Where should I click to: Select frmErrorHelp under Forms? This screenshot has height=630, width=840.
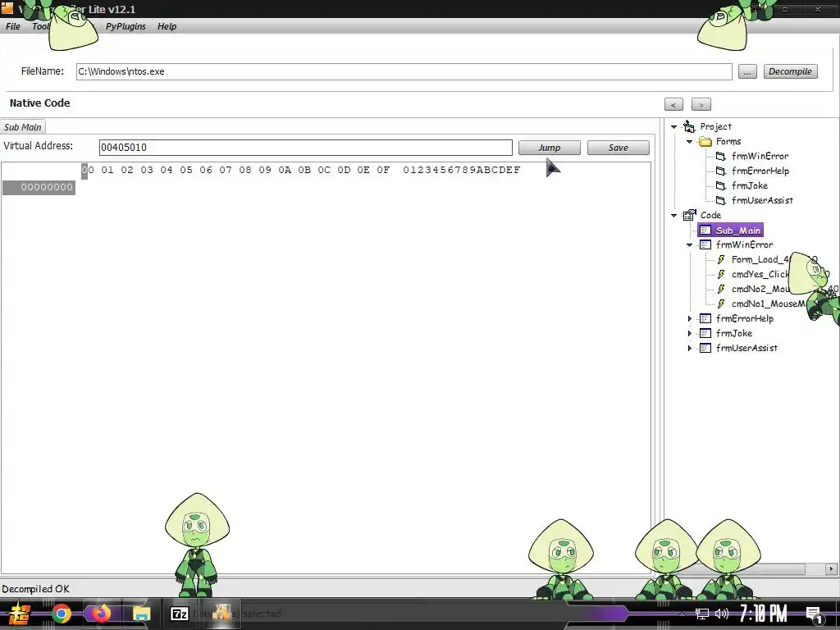[760, 171]
